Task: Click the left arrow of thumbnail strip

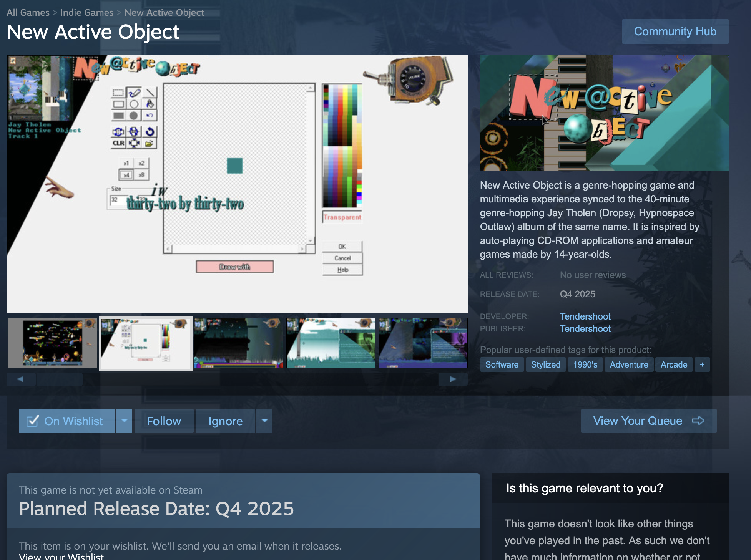Action: (21, 379)
